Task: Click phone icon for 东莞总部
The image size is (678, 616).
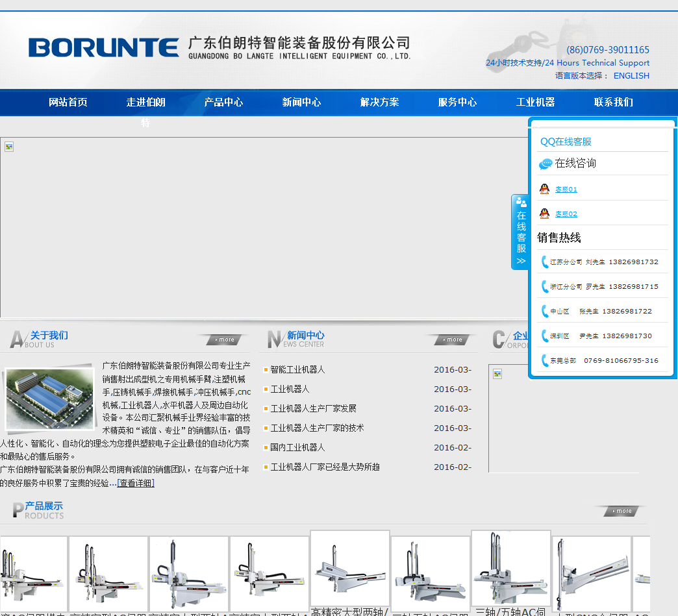Action: coord(545,360)
